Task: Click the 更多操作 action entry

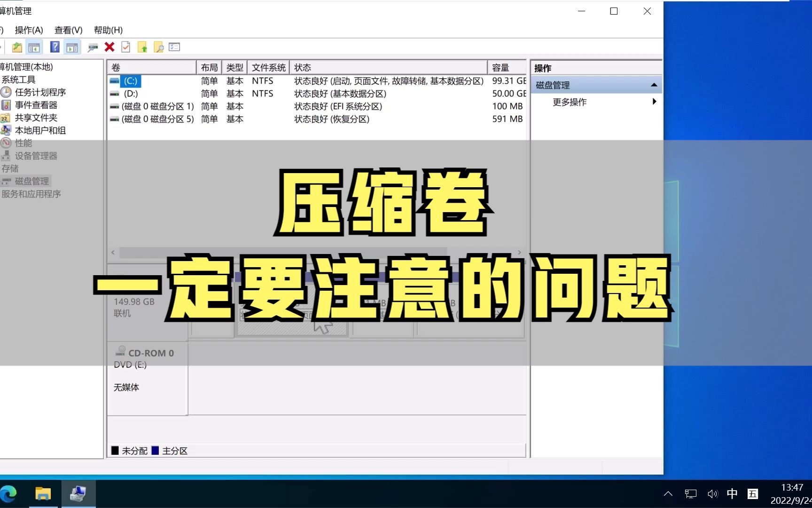Action: pos(570,102)
